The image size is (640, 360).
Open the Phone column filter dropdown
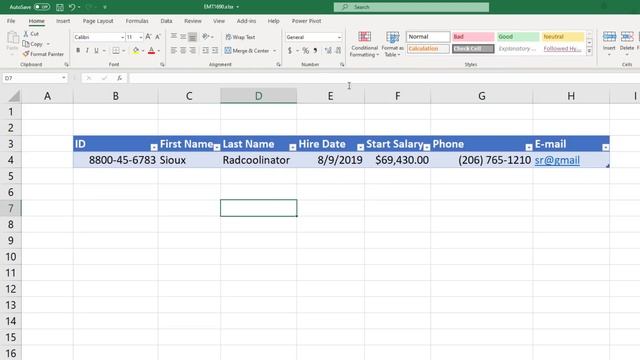529,147
